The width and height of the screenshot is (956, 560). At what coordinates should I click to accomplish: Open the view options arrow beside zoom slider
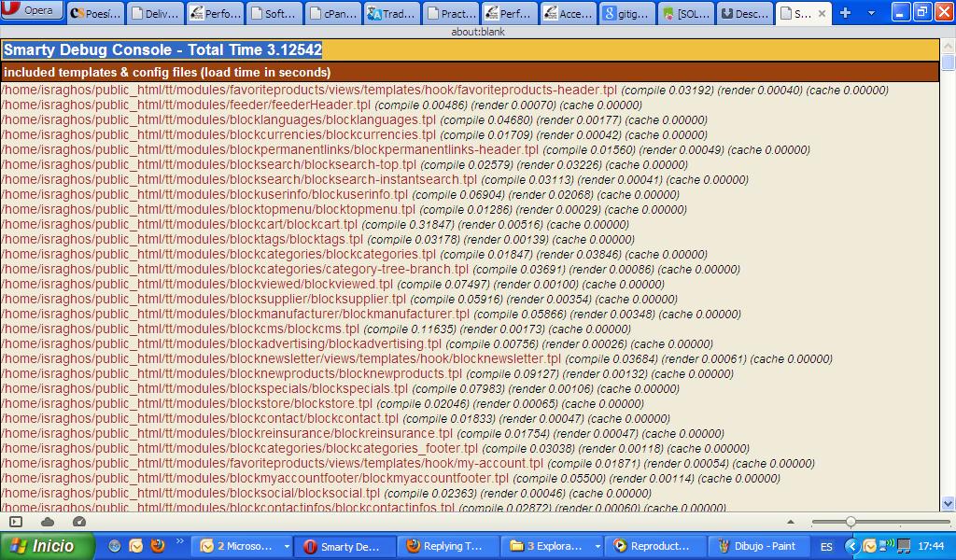tap(791, 523)
